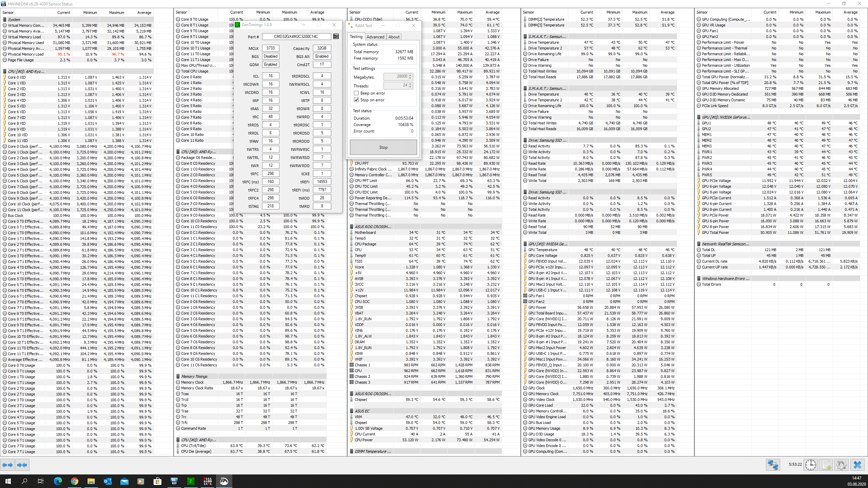868x488 pixels.
Task: Click the Stop button in RAM Test
Action: point(381,147)
